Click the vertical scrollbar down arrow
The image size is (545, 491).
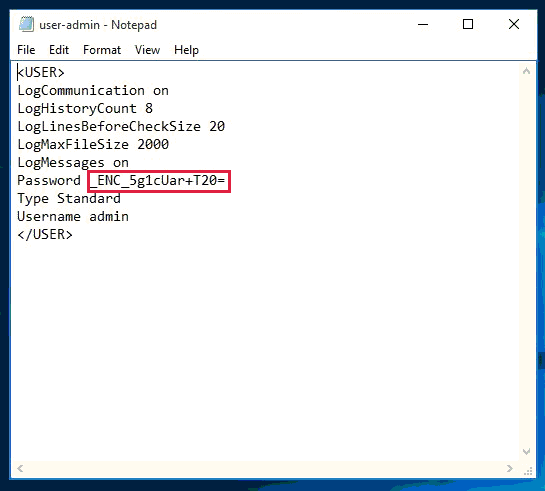(x=526, y=451)
